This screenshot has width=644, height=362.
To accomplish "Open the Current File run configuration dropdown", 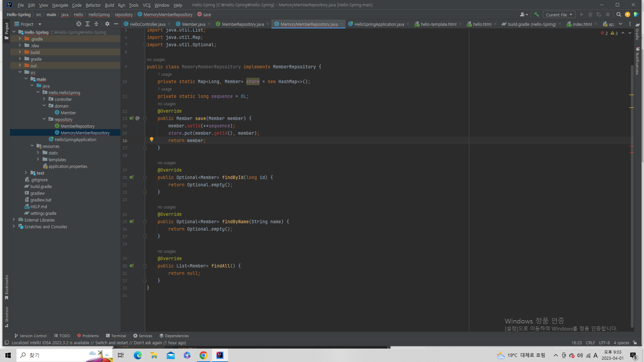I will pos(559,15).
